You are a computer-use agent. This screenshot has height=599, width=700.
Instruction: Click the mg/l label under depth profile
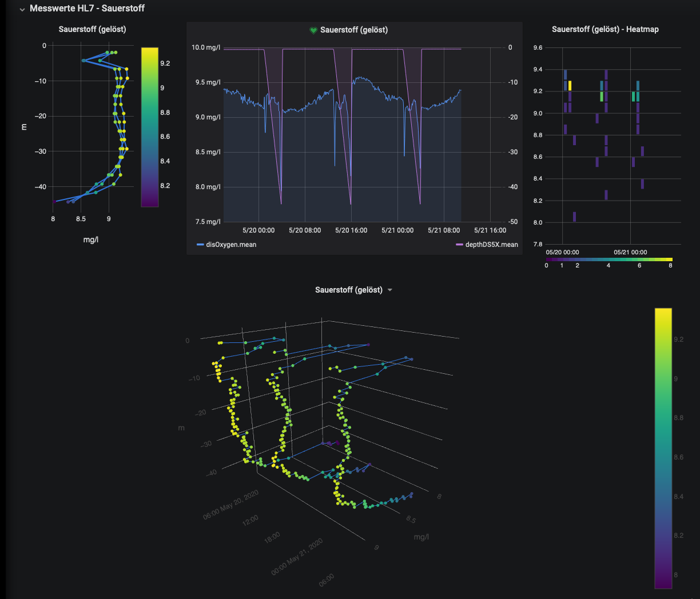[91, 240]
